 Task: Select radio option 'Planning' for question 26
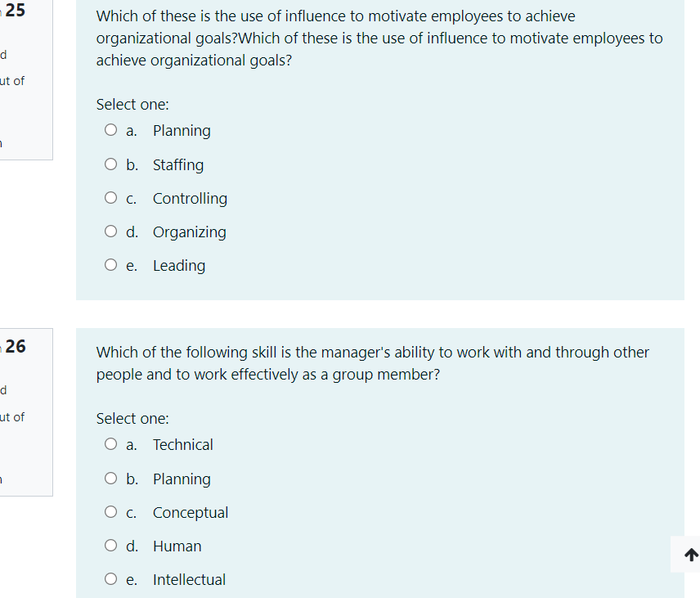pos(110,478)
